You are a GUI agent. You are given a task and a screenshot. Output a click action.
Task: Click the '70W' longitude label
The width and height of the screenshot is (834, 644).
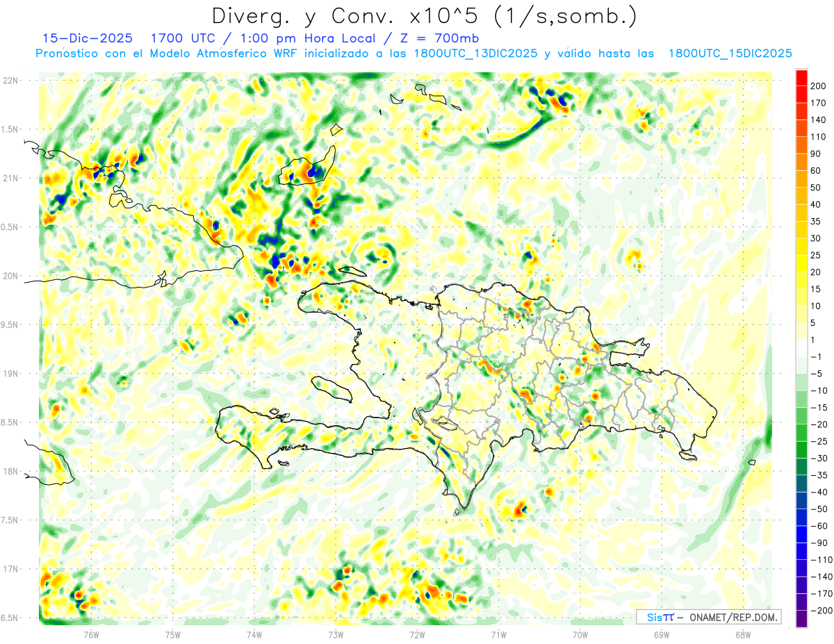pos(580,634)
